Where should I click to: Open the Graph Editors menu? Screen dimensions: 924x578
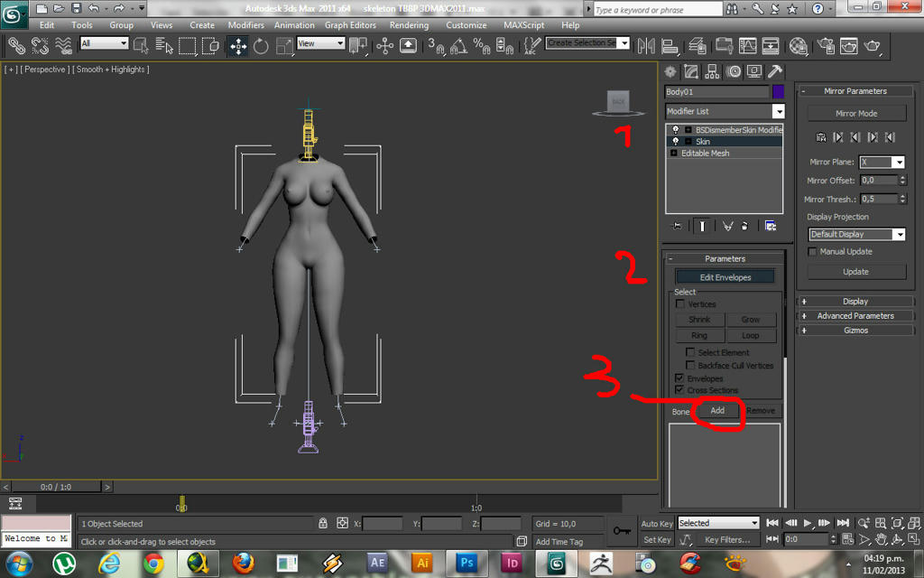click(x=350, y=24)
